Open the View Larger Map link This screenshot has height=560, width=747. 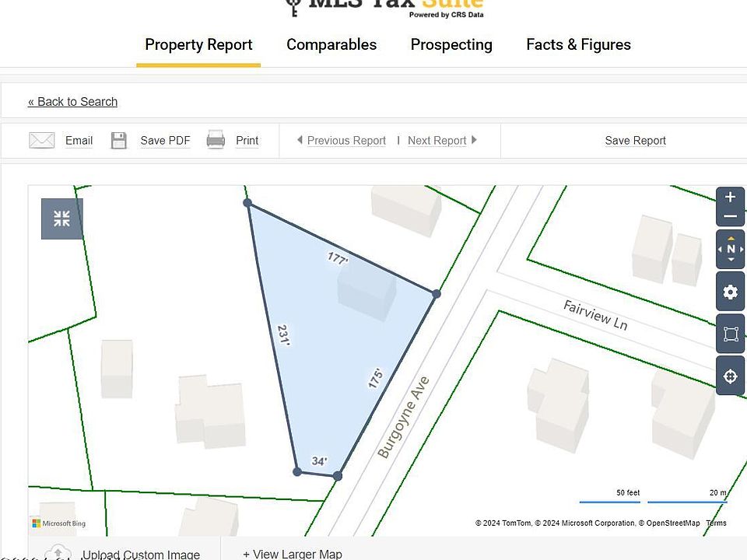[293, 554]
